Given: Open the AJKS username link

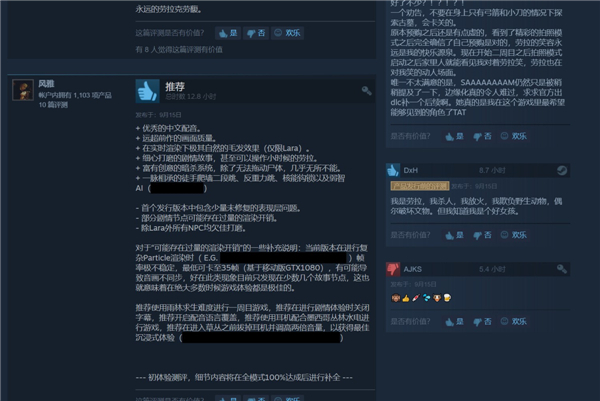Looking at the screenshot, I should coord(412,269).
